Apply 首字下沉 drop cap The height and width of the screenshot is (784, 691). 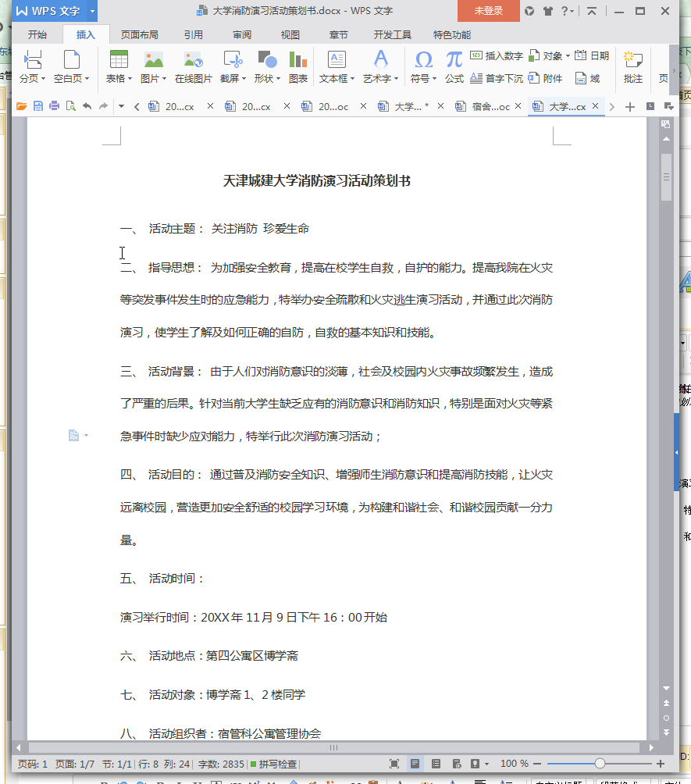pyautogui.click(x=497, y=78)
